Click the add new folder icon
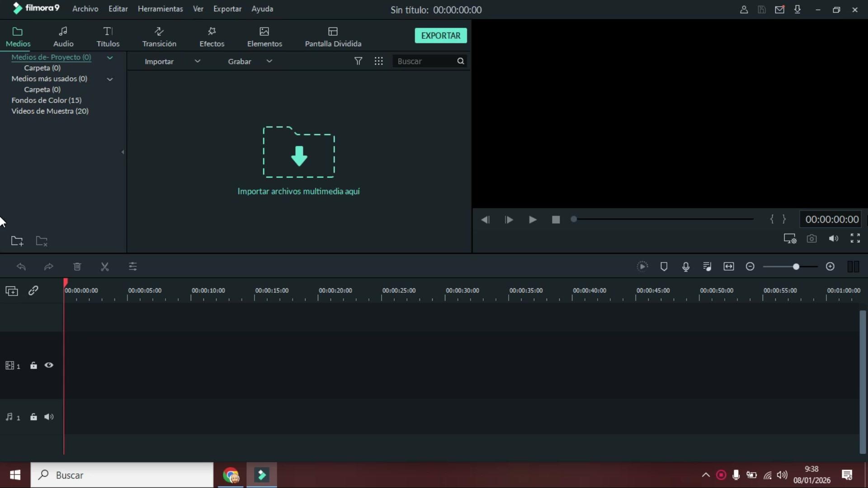 point(17,241)
